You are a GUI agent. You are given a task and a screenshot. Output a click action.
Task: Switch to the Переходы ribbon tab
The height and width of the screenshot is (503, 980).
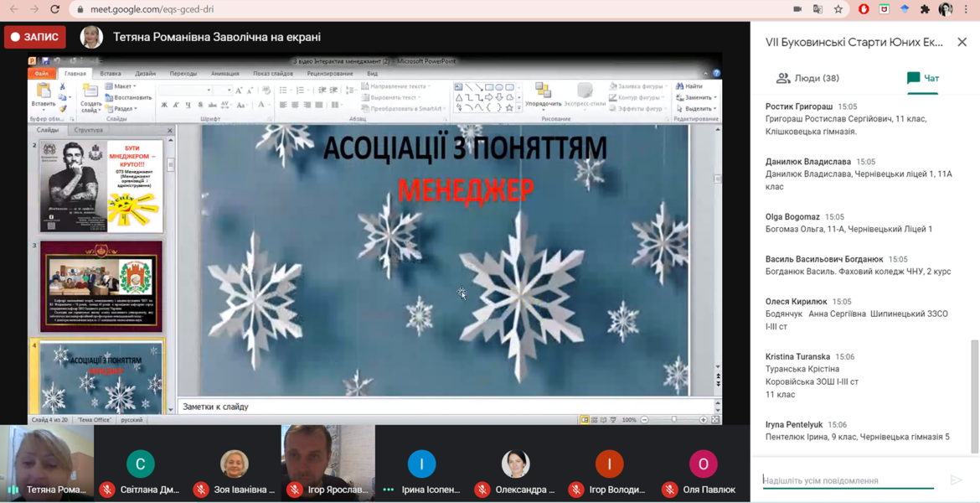point(183,73)
